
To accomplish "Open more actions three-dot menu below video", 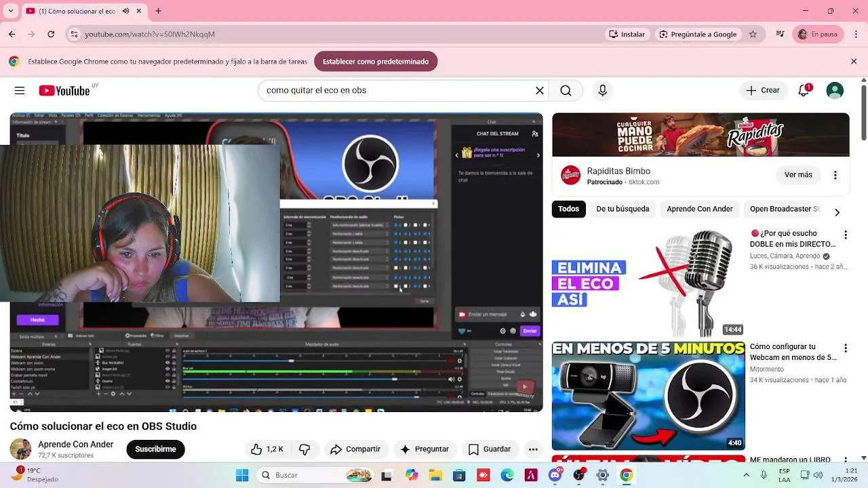I will tap(533, 449).
